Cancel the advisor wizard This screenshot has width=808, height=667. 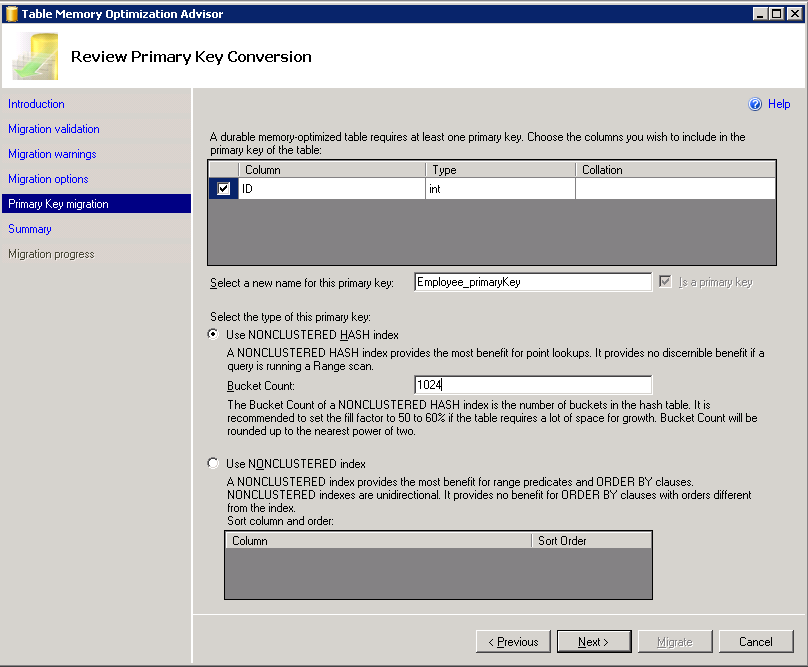pos(756,642)
